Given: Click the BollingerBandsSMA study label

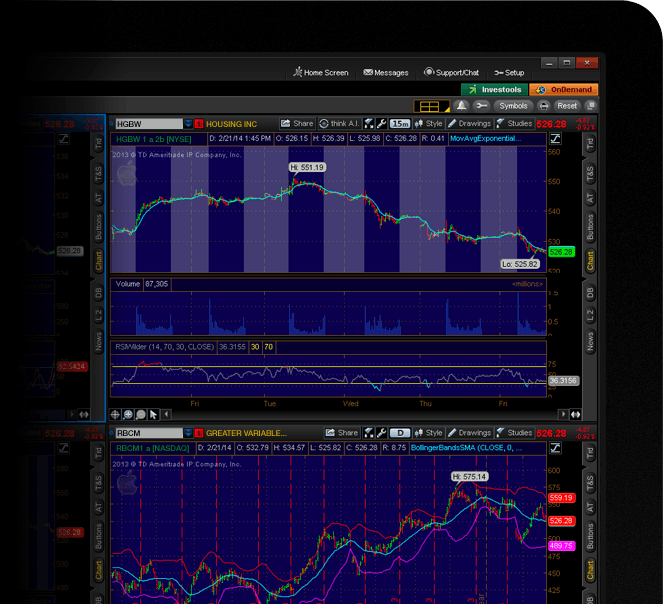Looking at the screenshot, I should (466, 448).
